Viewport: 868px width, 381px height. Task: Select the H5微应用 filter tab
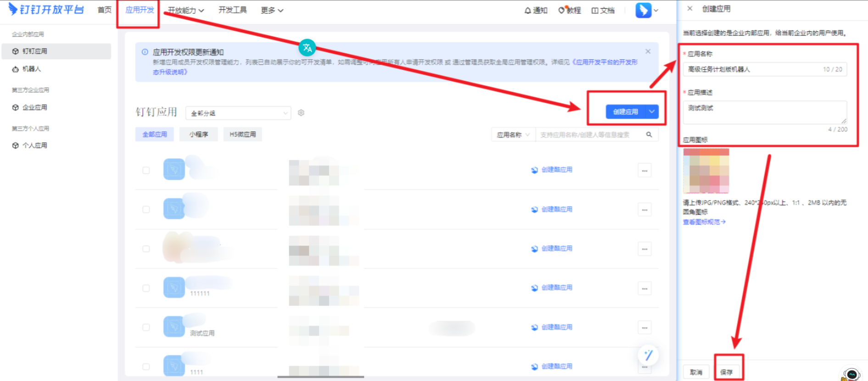tap(243, 134)
